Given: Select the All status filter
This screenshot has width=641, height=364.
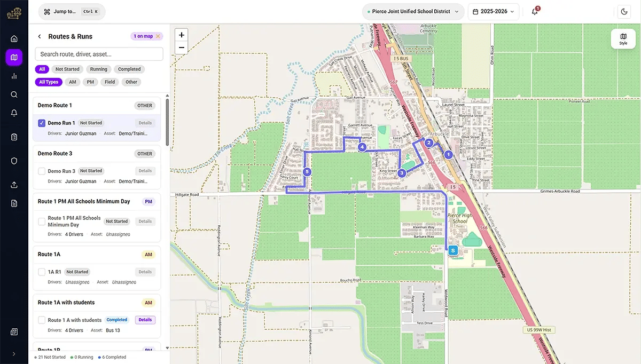Looking at the screenshot, I should 42,69.
